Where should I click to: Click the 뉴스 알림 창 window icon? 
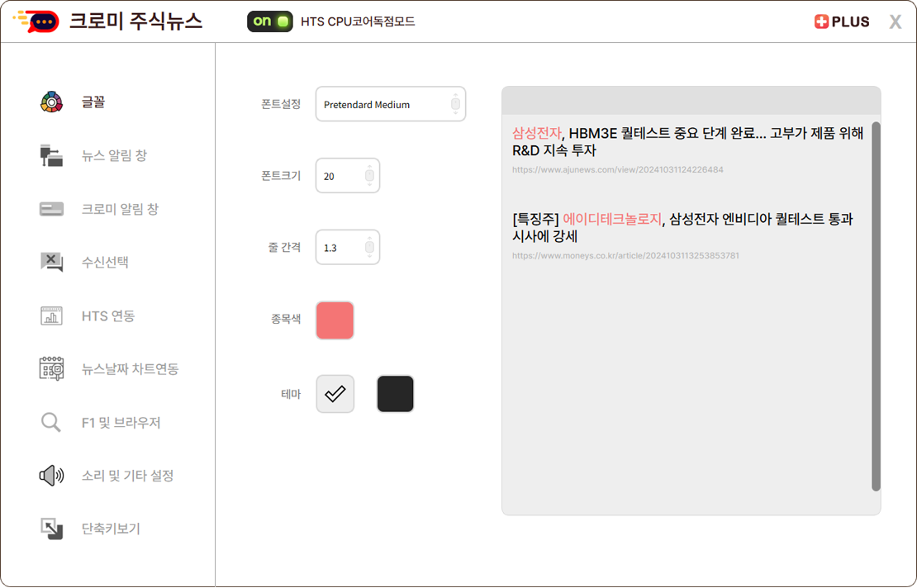point(51,155)
